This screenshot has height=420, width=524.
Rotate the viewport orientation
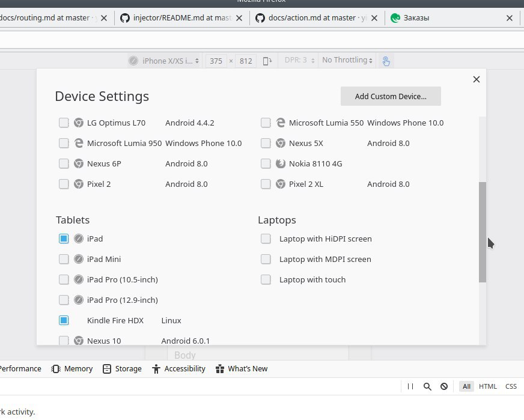click(267, 61)
